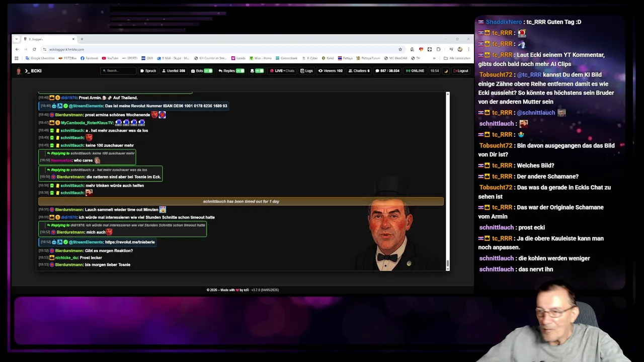644x362 pixels.
Task: Focus the logger Search field
Action: [x=118, y=71]
